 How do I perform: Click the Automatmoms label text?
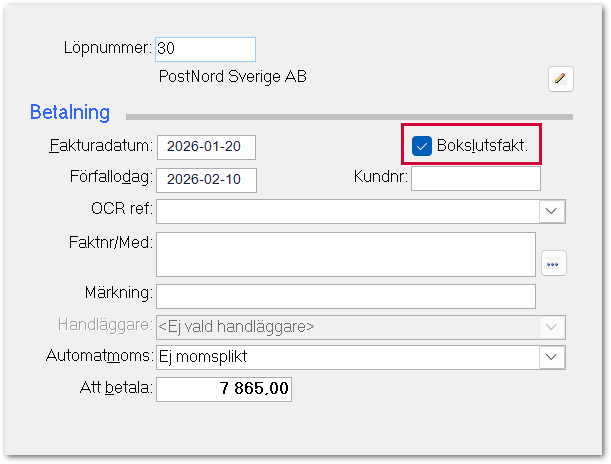(98, 357)
